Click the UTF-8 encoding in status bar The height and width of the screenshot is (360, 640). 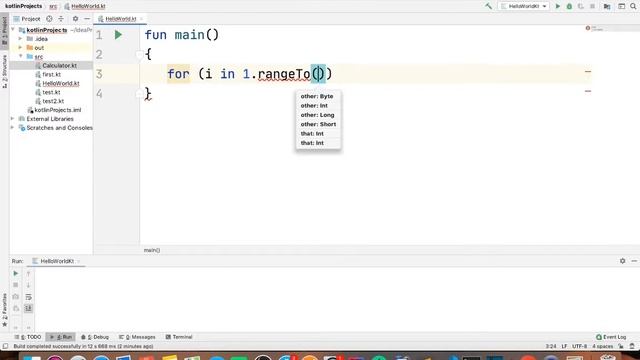coord(579,347)
